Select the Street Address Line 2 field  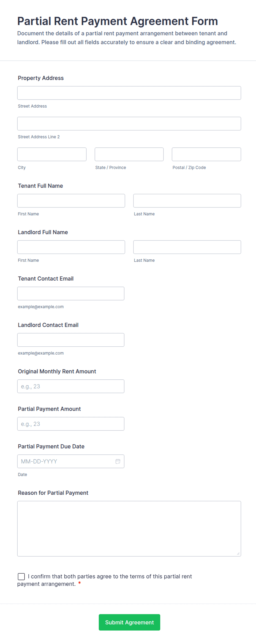(x=129, y=124)
